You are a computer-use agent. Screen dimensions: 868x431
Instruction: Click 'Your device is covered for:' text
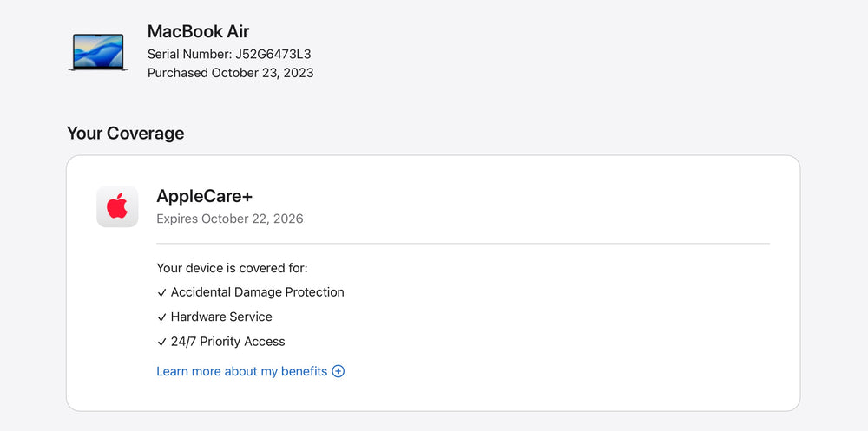(x=232, y=268)
